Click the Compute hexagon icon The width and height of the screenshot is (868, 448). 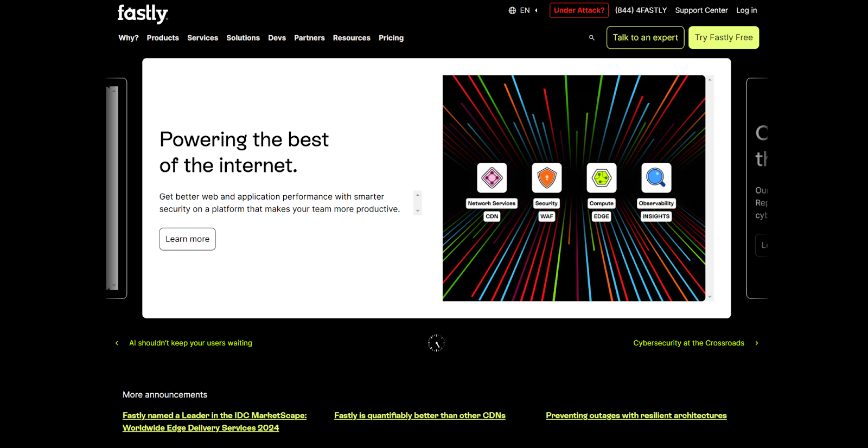point(602,178)
